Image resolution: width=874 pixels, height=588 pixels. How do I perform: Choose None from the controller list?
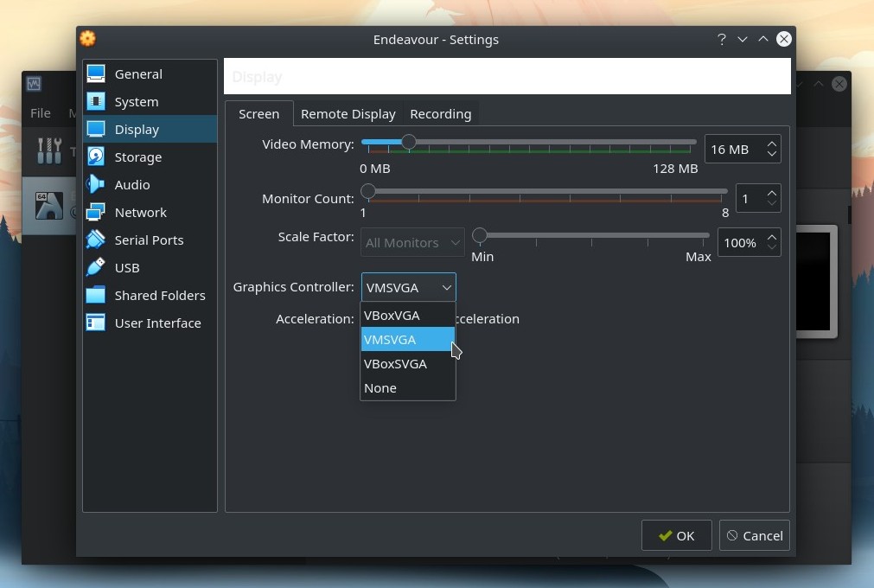pos(408,388)
